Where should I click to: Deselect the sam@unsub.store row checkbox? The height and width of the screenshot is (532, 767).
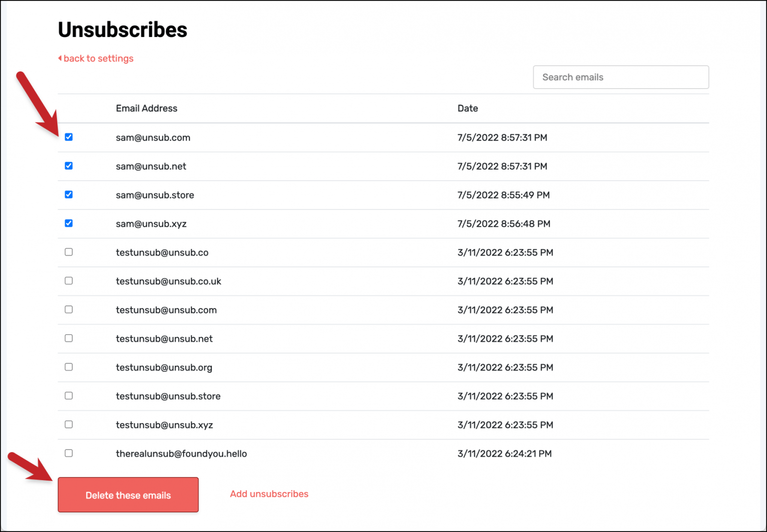coord(69,195)
